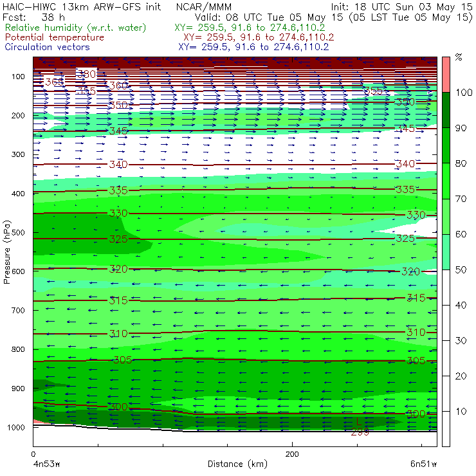Click the 'Distance (km)' axis label
Screen dimensions: 476x476
[238, 464]
